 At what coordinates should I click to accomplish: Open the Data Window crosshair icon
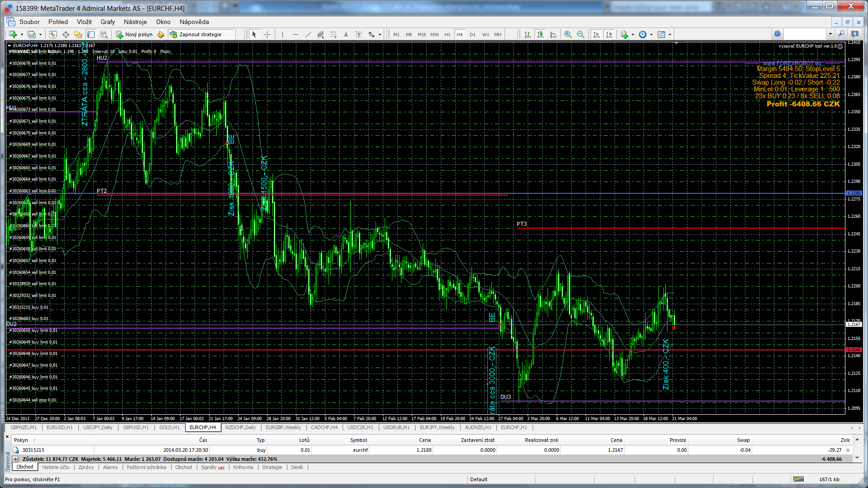66,34
